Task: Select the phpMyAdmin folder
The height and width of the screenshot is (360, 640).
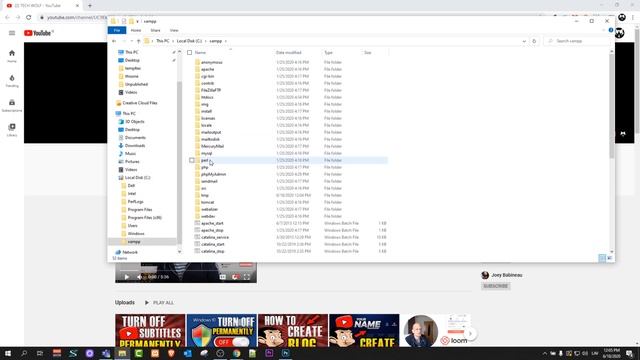Action: point(213,174)
